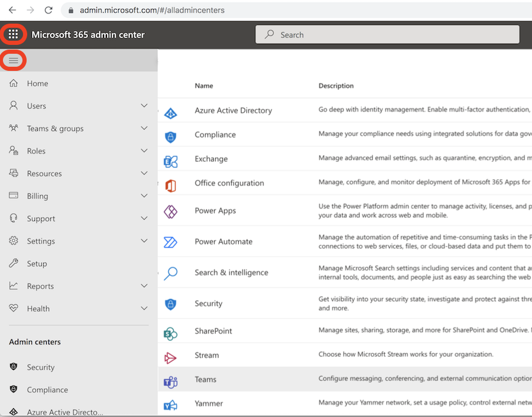Open Compliance under Admin centers

[x=47, y=389]
